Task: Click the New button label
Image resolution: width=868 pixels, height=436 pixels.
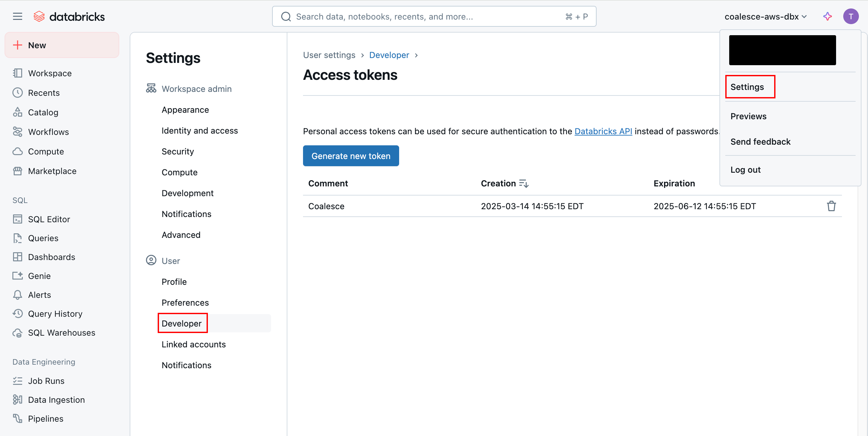Action: click(x=37, y=45)
